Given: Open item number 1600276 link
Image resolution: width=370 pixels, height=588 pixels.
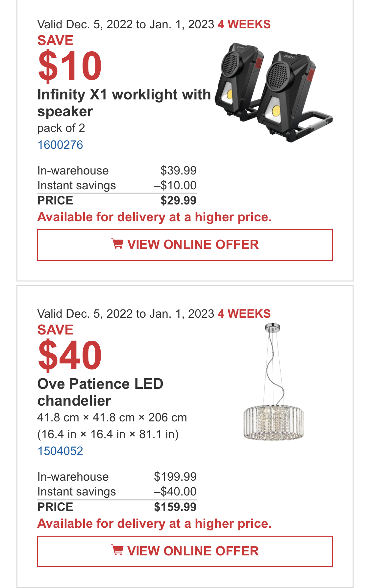Looking at the screenshot, I should pyautogui.click(x=60, y=145).
